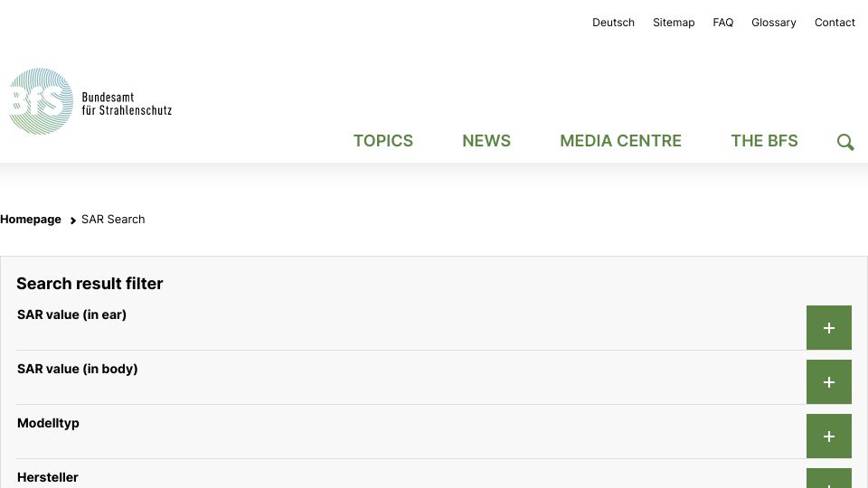The width and height of the screenshot is (868, 488).
Task: Click the Hersteller label
Action: 48,477
